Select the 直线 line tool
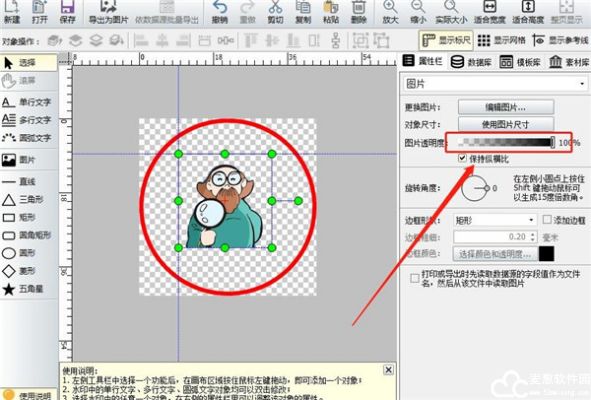Screen dimensions: 591x400 (29, 182)
